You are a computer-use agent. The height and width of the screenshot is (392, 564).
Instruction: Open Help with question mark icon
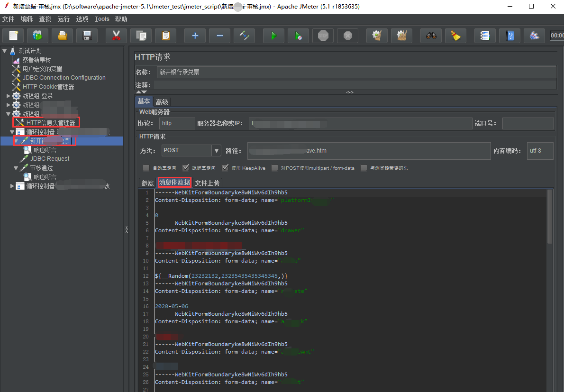[x=509, y=36]
